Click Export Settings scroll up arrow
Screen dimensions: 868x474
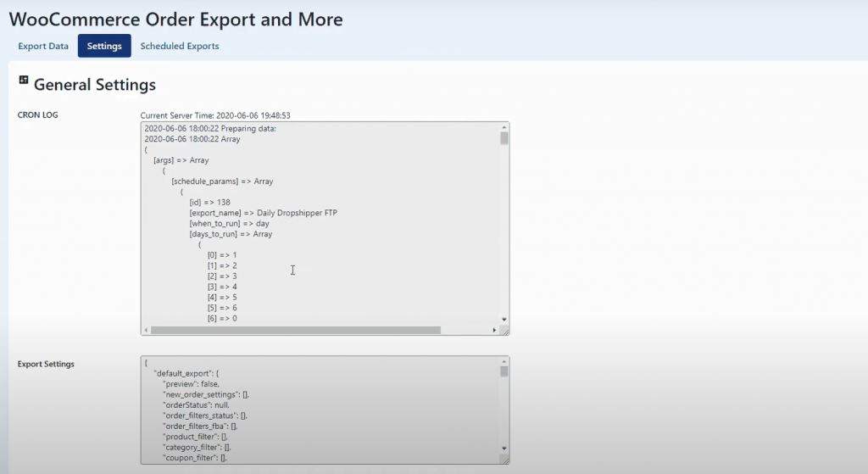[504, 361]
